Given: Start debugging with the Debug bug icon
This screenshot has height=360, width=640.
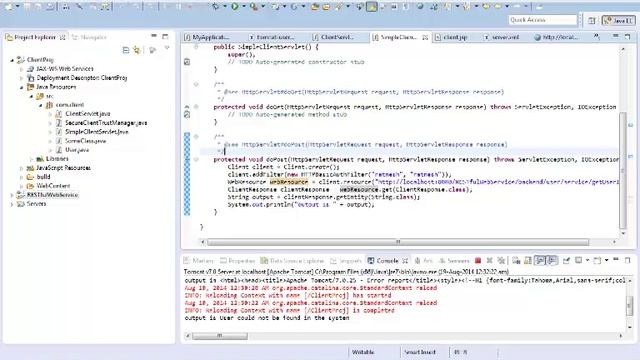Looking at the screenshot, I should 216,6.
